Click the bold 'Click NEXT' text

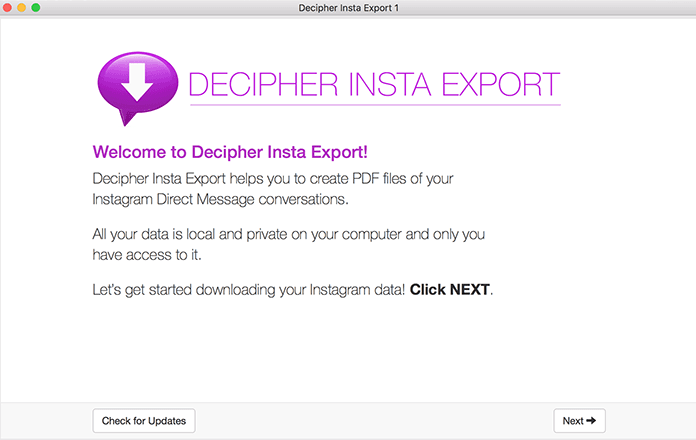pos(449,289)
